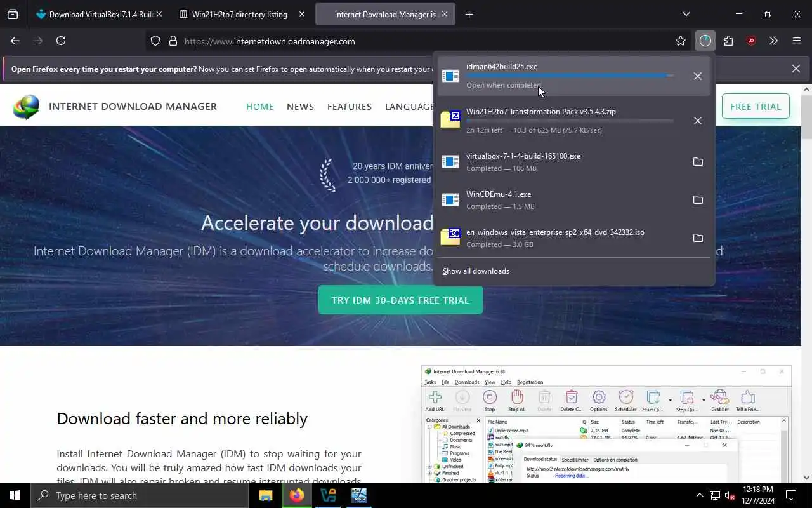
Task: Show hidden system tray icons
Action: tap(699, 495)
